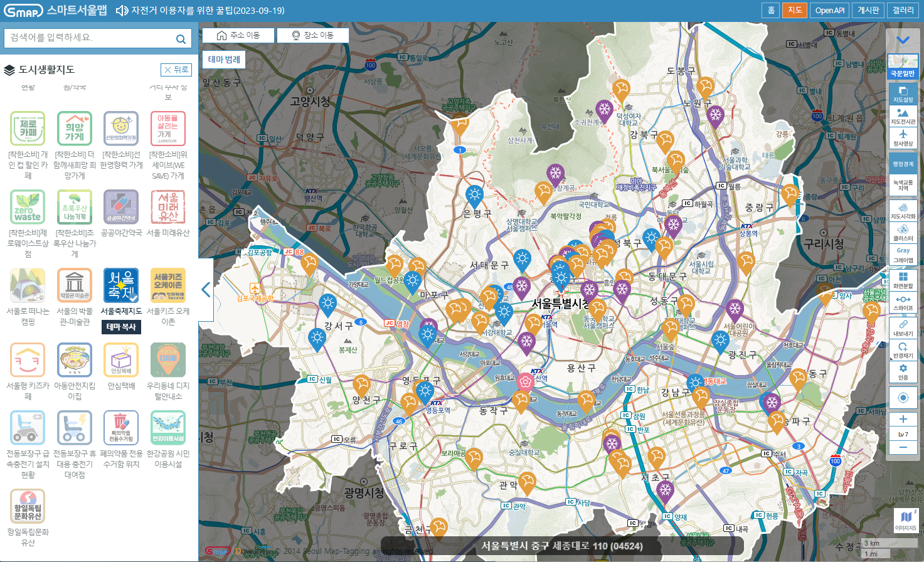Click the current location target button
This screenshot has height=562, width=924.
[903, 398]
